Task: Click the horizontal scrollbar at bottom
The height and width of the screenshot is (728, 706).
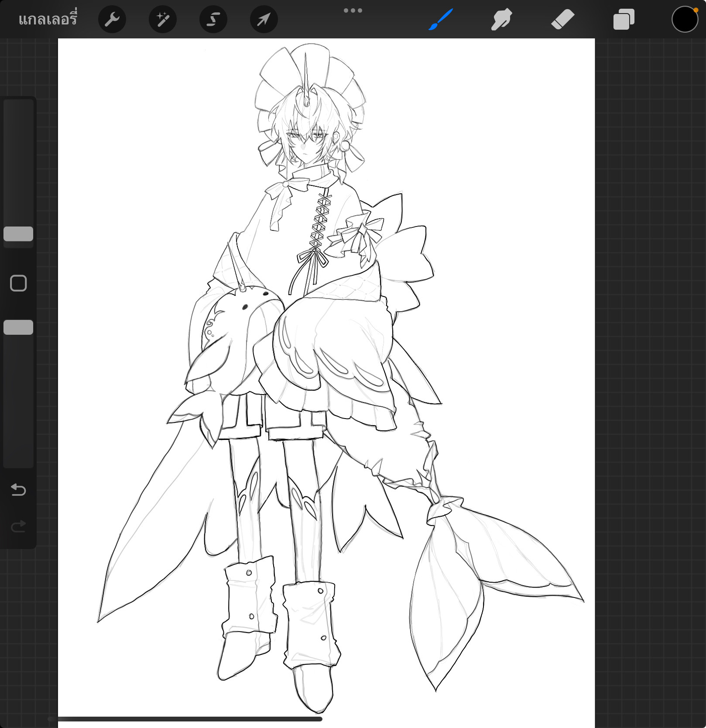Action: pos(185,719)
